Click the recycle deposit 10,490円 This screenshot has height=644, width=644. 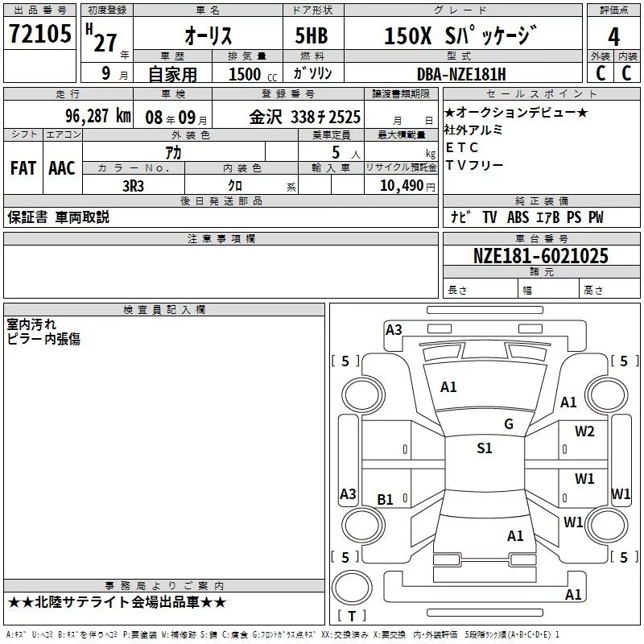(x=407, y=186)
